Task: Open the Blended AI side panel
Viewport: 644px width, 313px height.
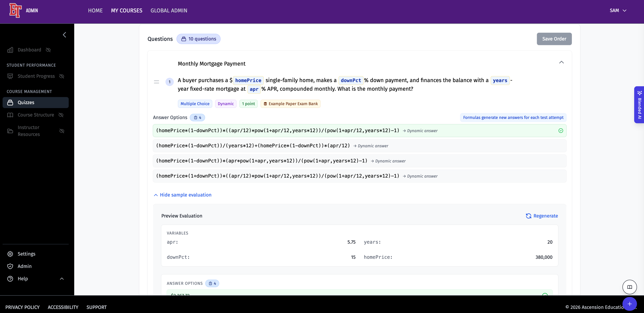Action: coord(639,105)
